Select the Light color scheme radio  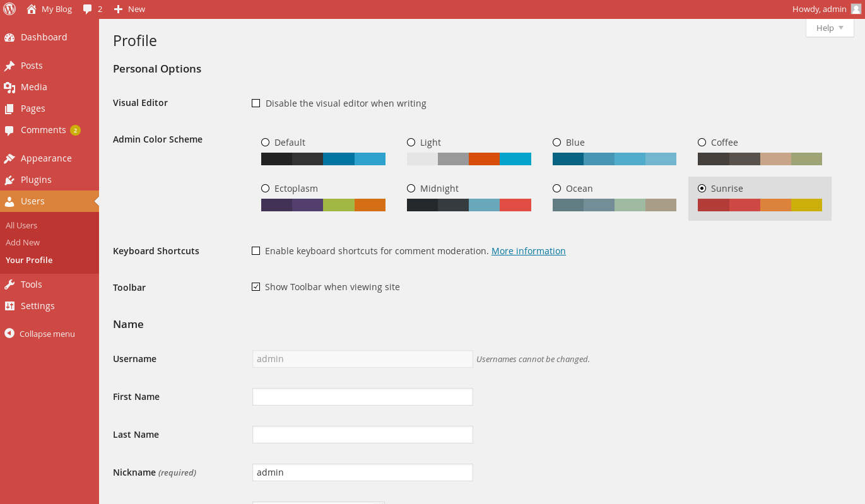411,143
